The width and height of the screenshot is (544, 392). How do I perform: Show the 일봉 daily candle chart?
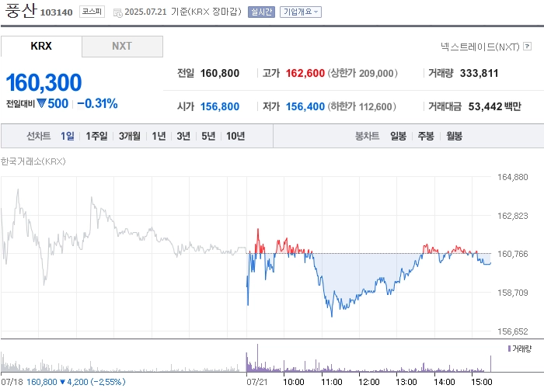pos(398,136)
